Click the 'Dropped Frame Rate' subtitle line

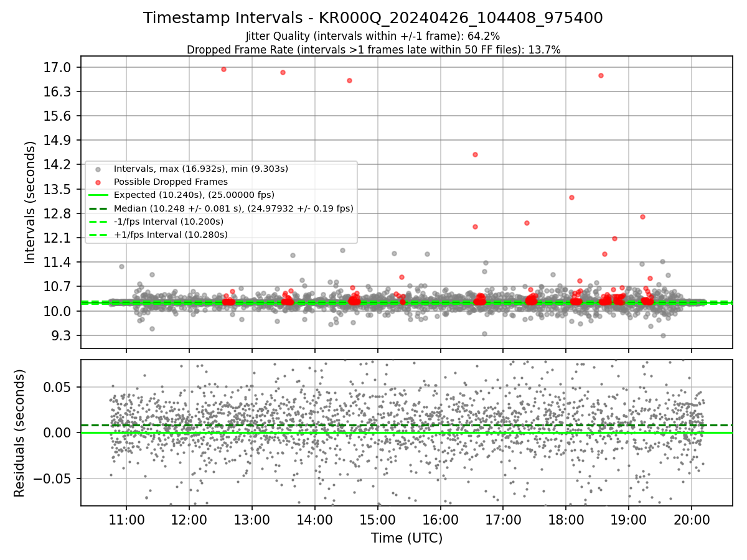click(374, 50)
